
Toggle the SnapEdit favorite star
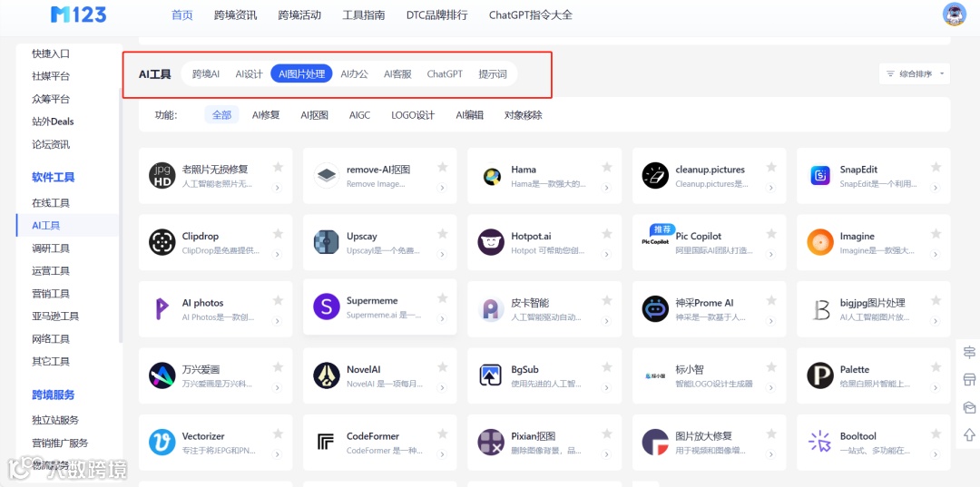(936, 167)
